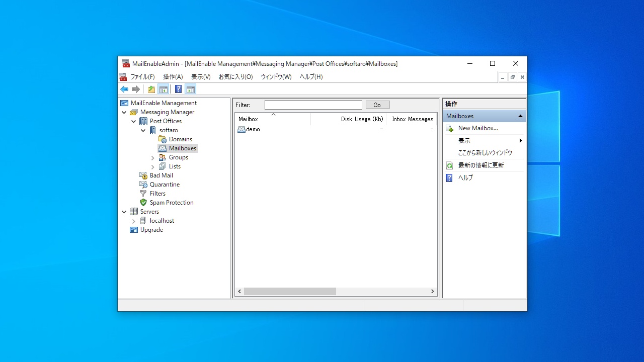Click the Forward arrow toolbar icon

point(136,89)
